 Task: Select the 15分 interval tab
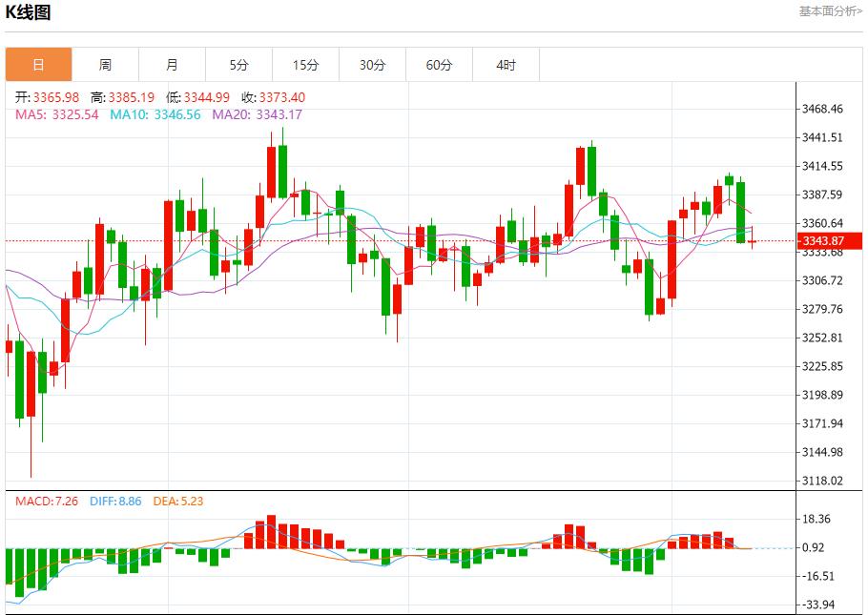pos(305,65)
